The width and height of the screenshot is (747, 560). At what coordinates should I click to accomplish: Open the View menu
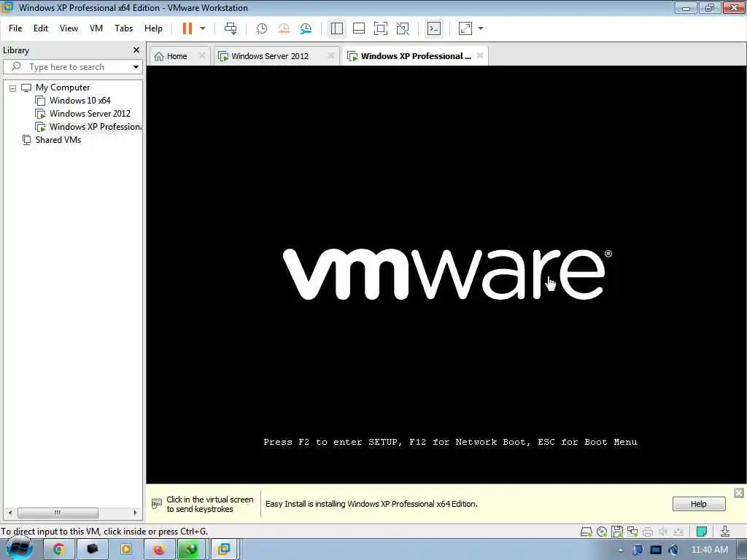coord(69,28)
